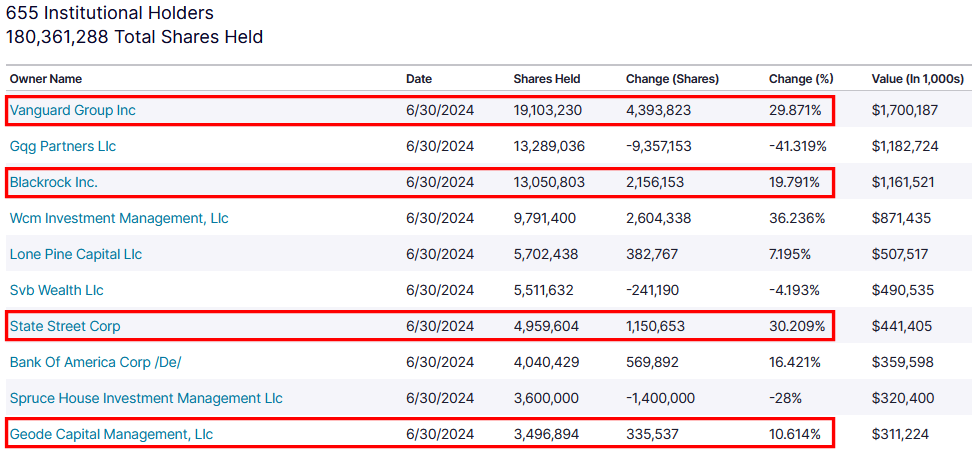Viewport: 972px width, 453px height.
Task: Select the $1,700,187 value cell
Action: pyautogui.click(x=905, y=111)
